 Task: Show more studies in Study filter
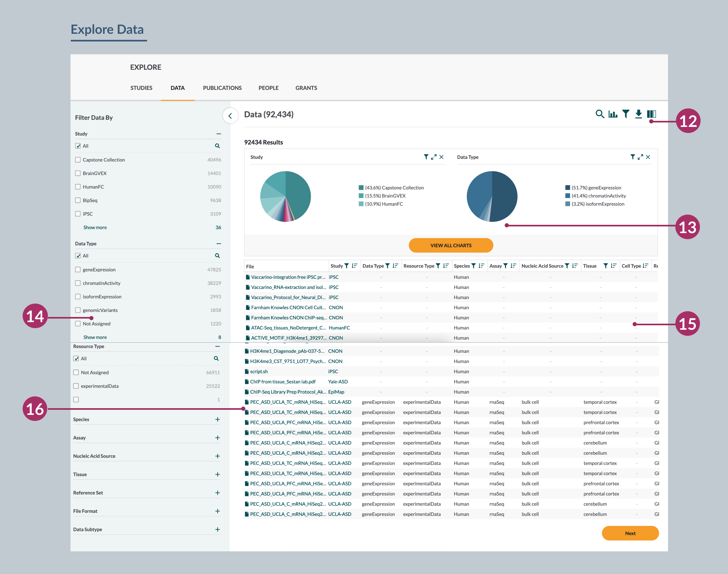[x=95, y=227]
